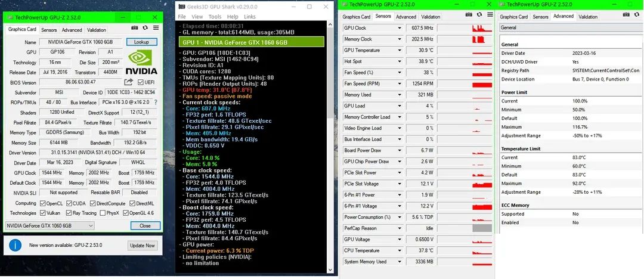Toggle the OpenGL 4.6 checkbox
This screenshot has height=279, width=644.
click(126, 213)
